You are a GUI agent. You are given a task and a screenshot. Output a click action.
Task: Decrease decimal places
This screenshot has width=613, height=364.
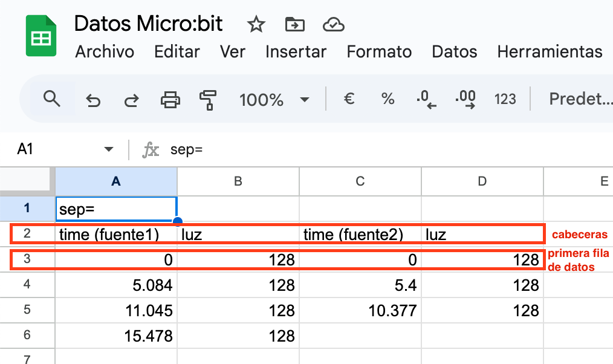point(425,99)
